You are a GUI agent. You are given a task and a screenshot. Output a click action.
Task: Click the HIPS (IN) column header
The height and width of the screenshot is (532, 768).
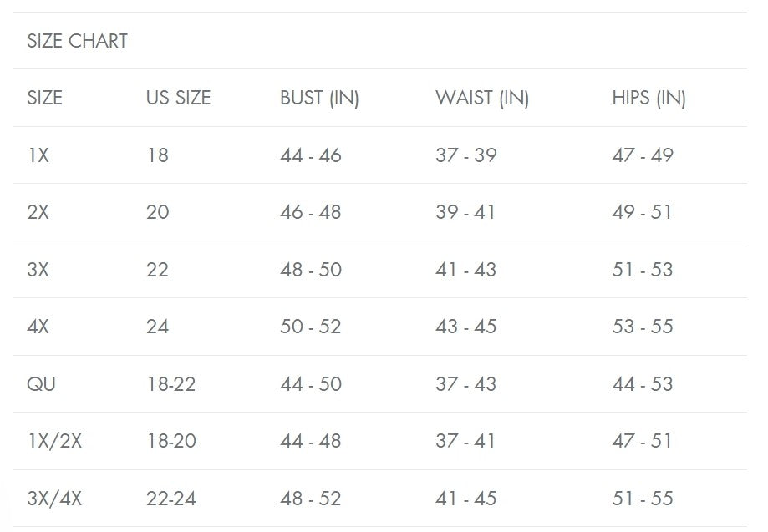click(648, 98)
